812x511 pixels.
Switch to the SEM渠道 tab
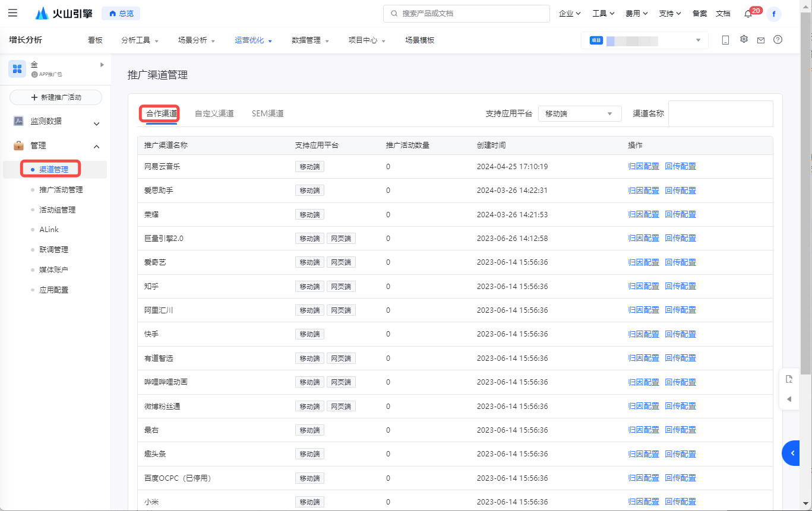(x=268, y=113)
